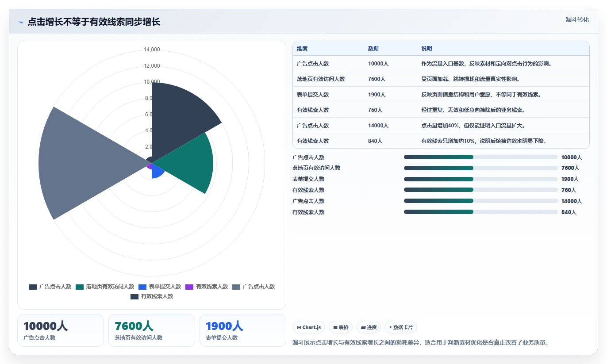This screenshot has height=364, width=607.
Task: Click the 表单提交人数 cell in the table
Action: point(313,95)
